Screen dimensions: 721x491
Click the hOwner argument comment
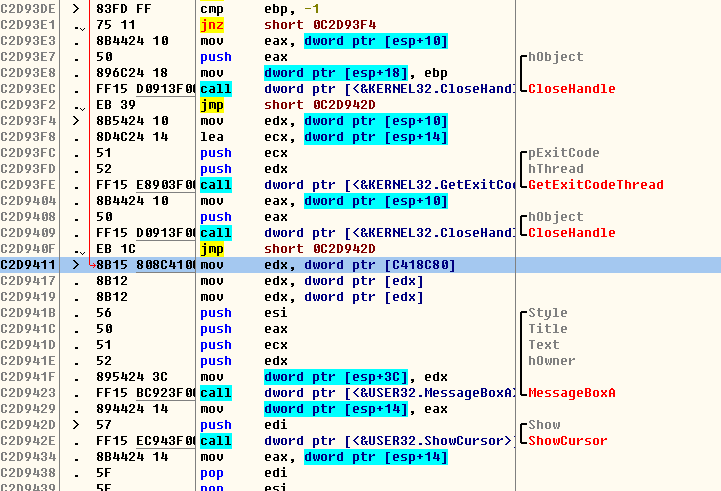pos(551,361)
